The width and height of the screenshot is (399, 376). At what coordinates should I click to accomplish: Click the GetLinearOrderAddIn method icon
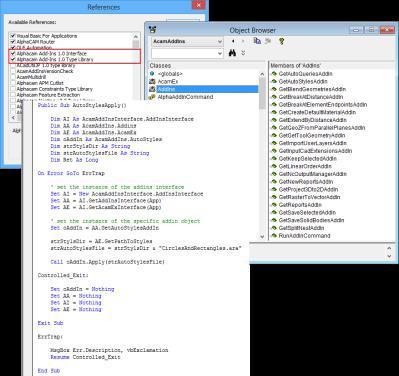coord(274,166)
